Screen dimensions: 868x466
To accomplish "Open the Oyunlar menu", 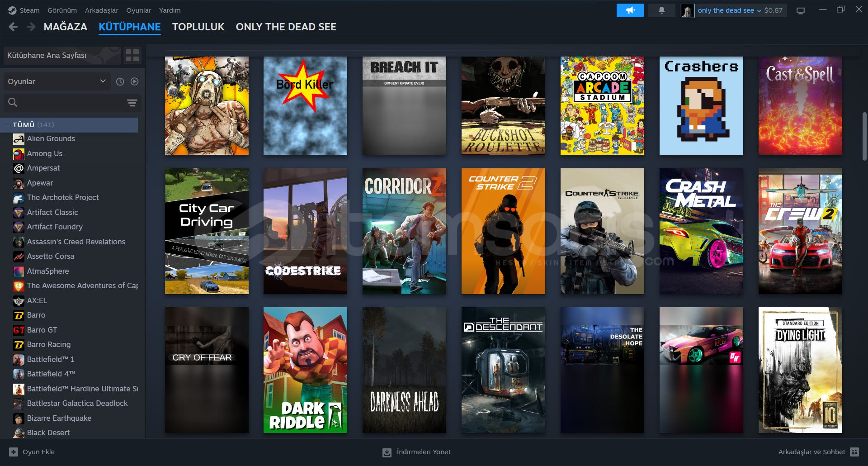I will (x=139, y=10).
